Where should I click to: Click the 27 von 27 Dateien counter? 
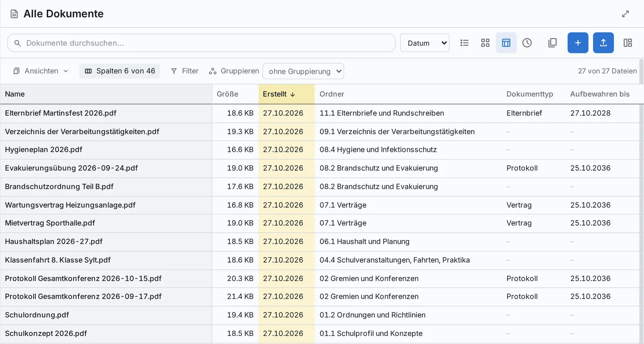(607, 71)
